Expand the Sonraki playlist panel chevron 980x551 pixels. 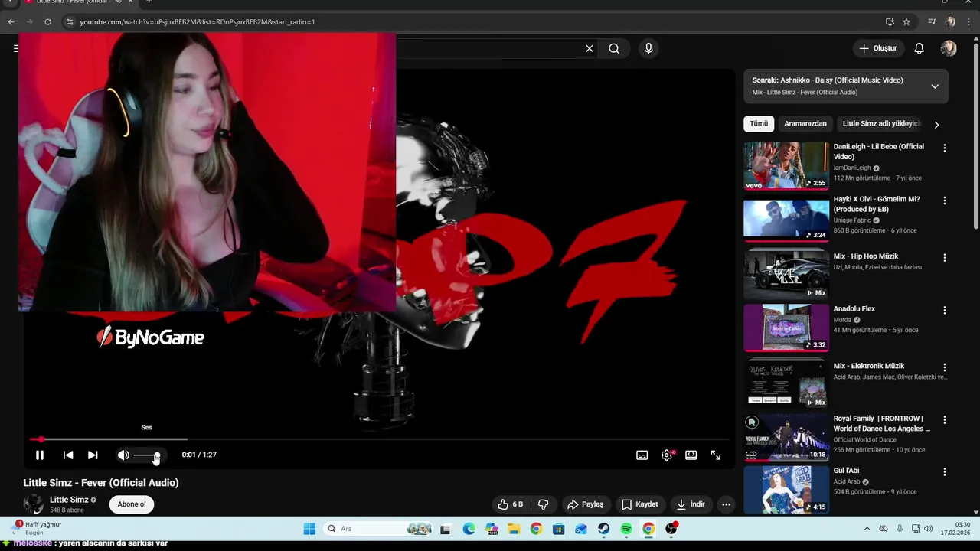935,86
